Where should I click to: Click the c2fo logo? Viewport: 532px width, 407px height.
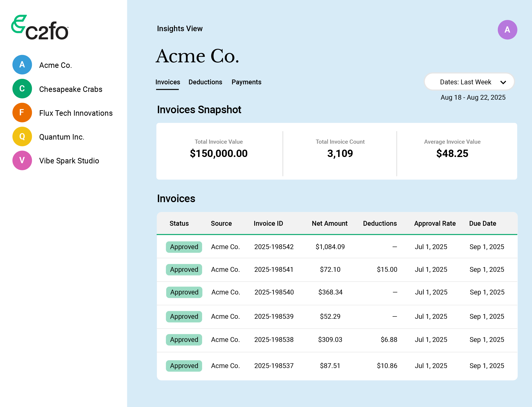(40, 27)
